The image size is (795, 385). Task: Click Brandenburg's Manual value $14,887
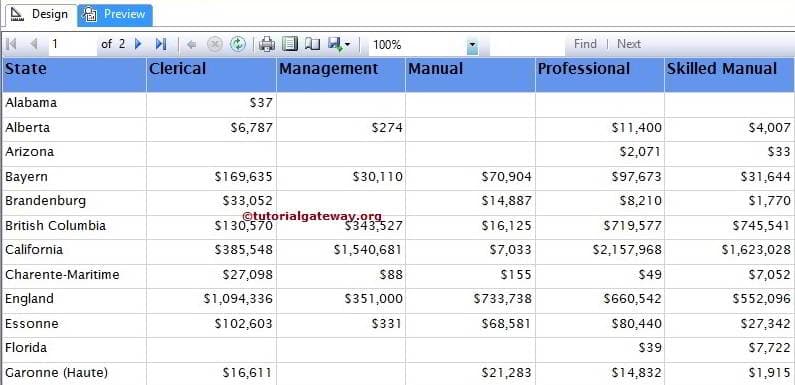507,201
